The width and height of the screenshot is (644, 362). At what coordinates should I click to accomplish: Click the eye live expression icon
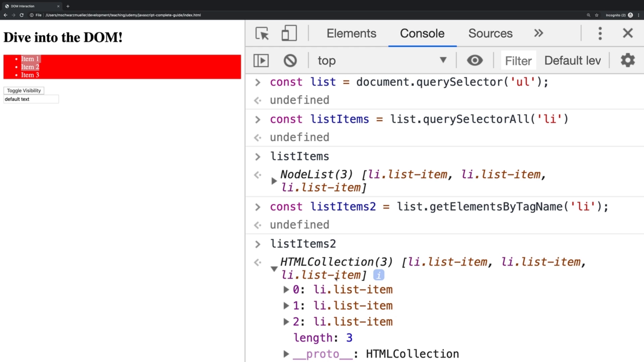click(x=474, y=61)
